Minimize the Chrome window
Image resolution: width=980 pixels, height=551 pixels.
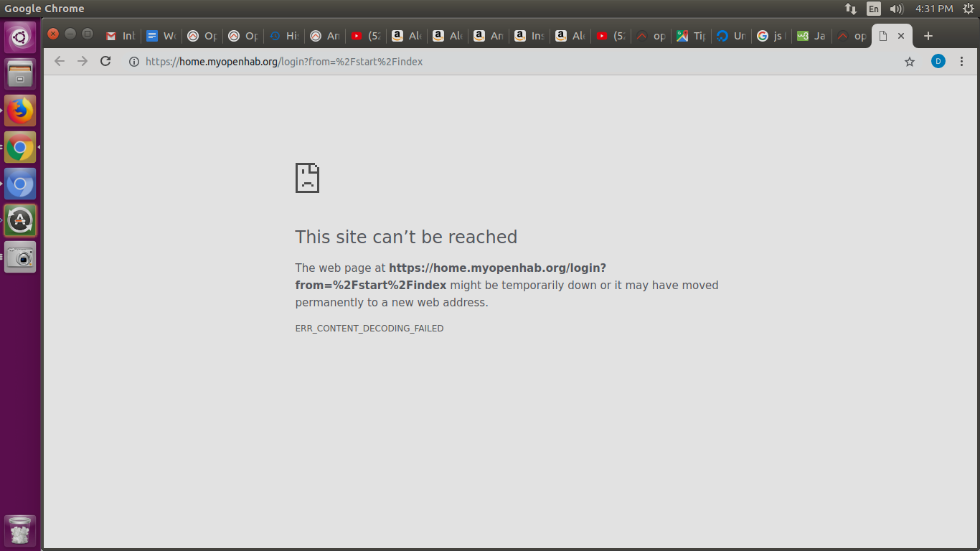(70, 34)
